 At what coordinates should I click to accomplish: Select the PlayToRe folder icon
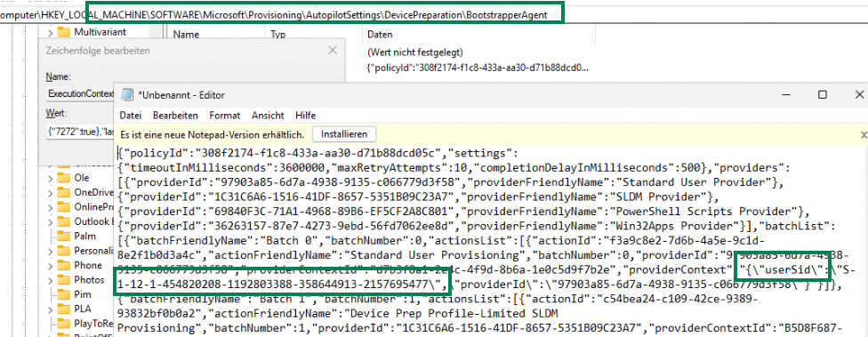(64, 323)
